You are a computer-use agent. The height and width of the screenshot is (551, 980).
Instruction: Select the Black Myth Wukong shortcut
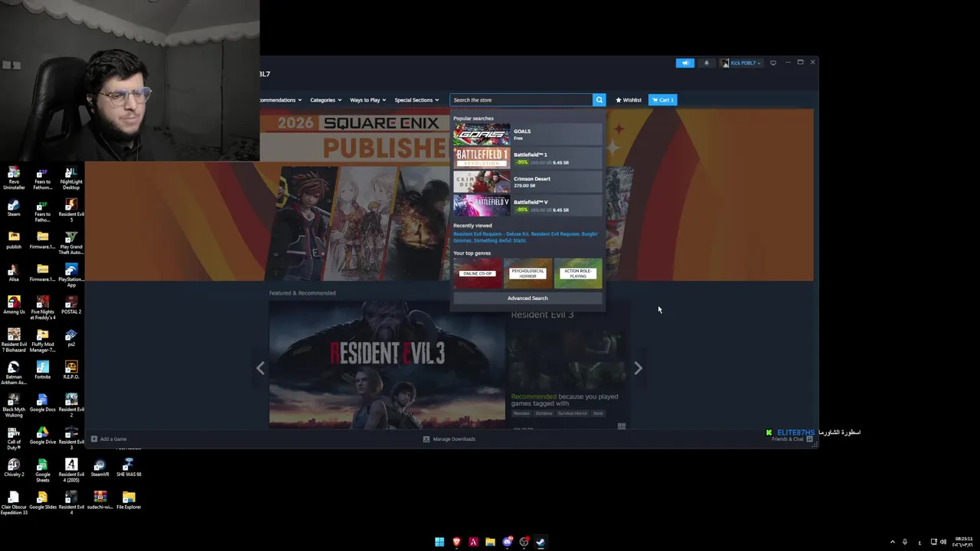click(14, 406)
